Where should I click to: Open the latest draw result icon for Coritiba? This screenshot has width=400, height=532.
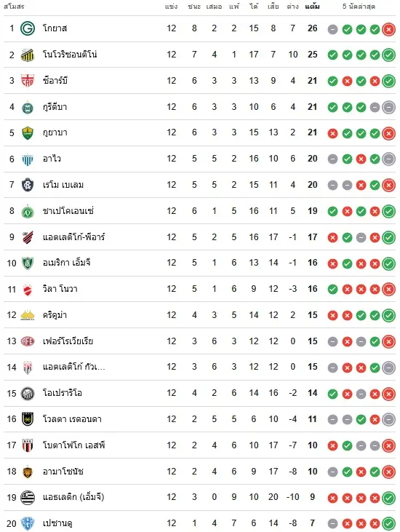point(388,108)
